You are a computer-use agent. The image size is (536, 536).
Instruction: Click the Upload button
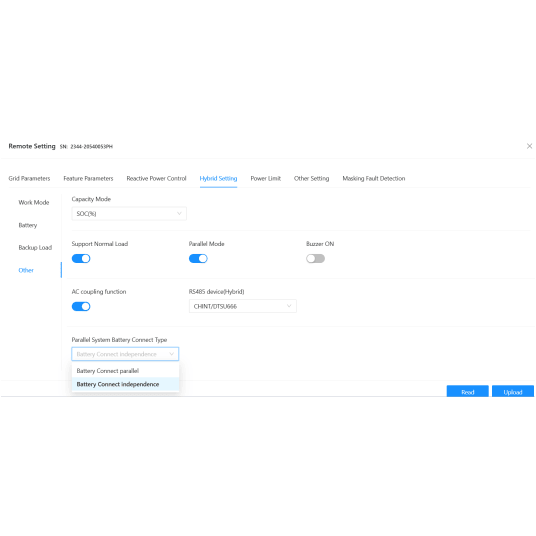[x=513, y=391]
